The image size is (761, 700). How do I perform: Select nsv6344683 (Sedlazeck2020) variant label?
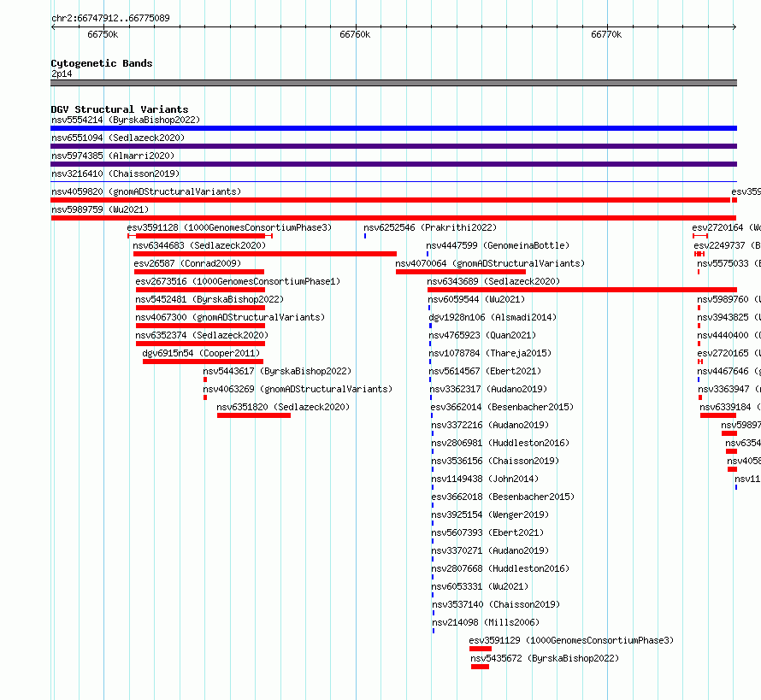[199, 245]
